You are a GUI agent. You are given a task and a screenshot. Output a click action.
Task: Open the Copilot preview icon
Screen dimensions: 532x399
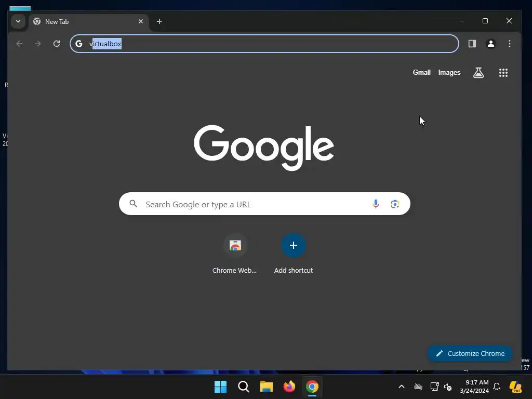515,387
